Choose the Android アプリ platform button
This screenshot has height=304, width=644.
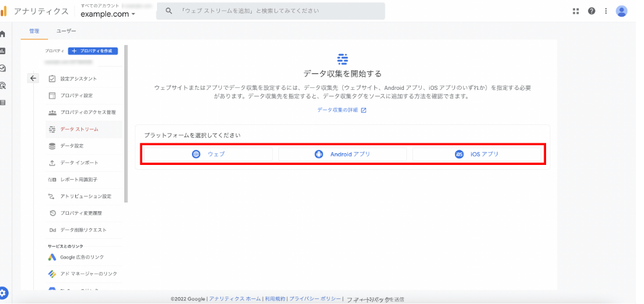point(342,154)
